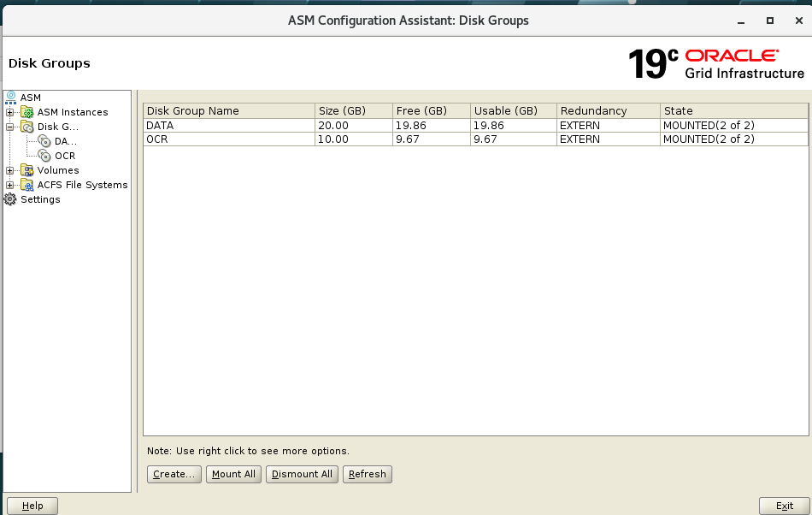Click the DATA disk group tree icon

point(44,141)
